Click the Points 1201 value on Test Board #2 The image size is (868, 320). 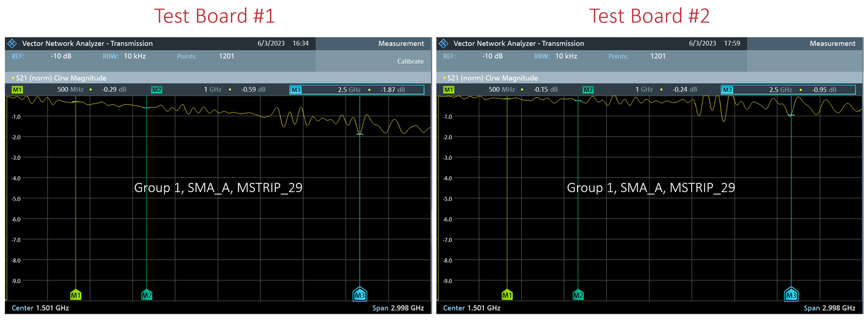(658, 56)
